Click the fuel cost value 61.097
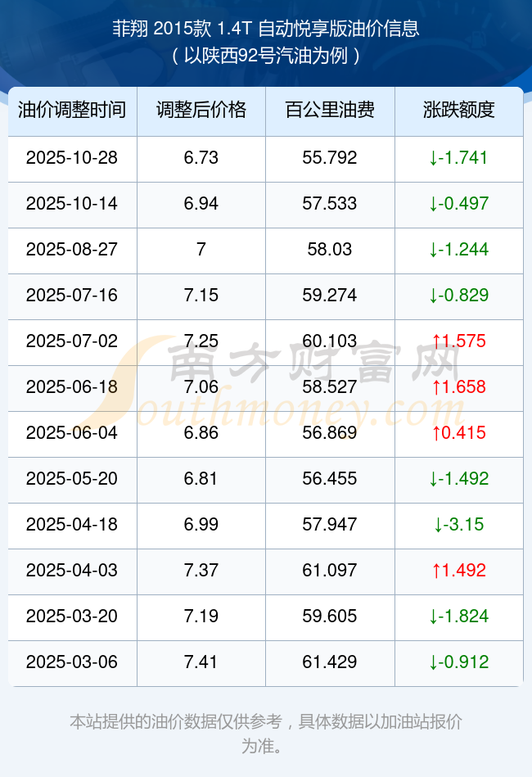 [330, 570]
